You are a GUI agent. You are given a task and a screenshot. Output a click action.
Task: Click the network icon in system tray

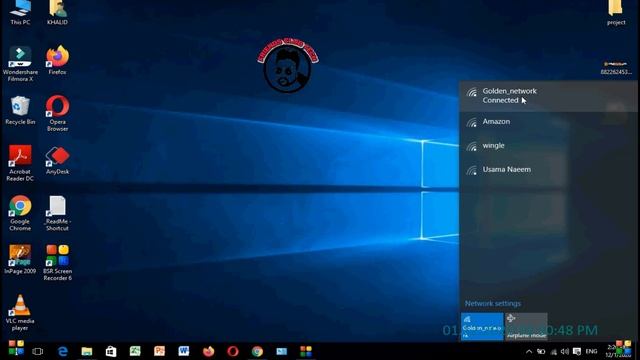[553, 351]
